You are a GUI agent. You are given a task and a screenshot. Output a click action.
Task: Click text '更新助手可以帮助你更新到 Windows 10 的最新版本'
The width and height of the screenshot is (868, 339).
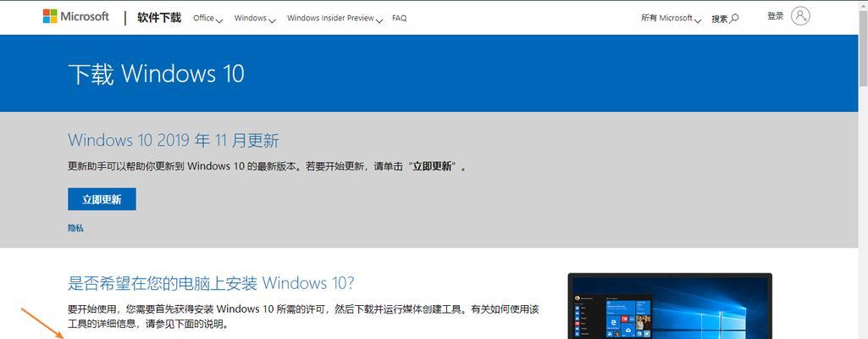183,166
